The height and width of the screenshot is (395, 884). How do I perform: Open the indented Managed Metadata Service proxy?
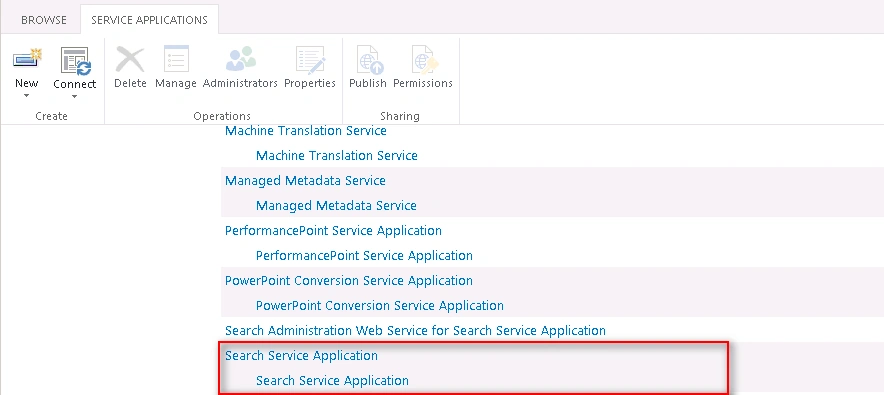tap(336, 206)
